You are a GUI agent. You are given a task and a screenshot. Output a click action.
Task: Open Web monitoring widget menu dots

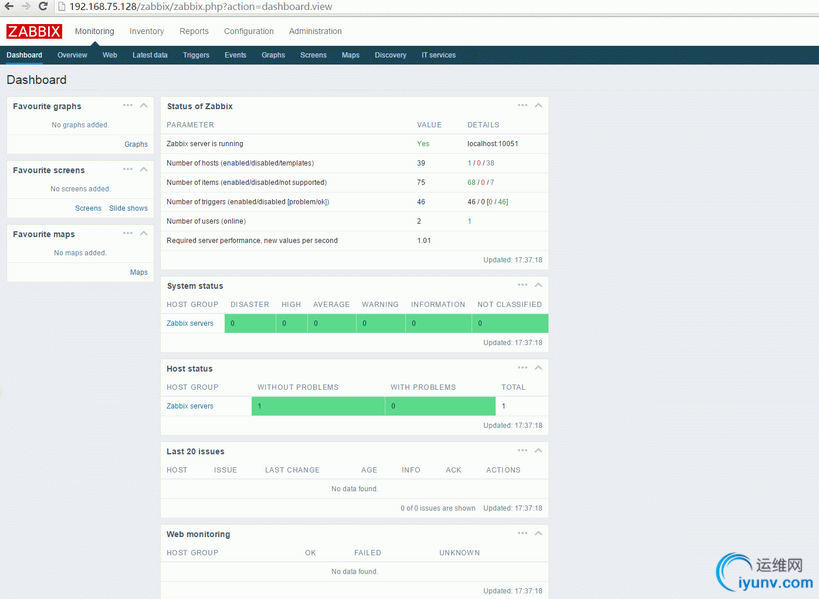pyautogui.click(x=522, y=533)
